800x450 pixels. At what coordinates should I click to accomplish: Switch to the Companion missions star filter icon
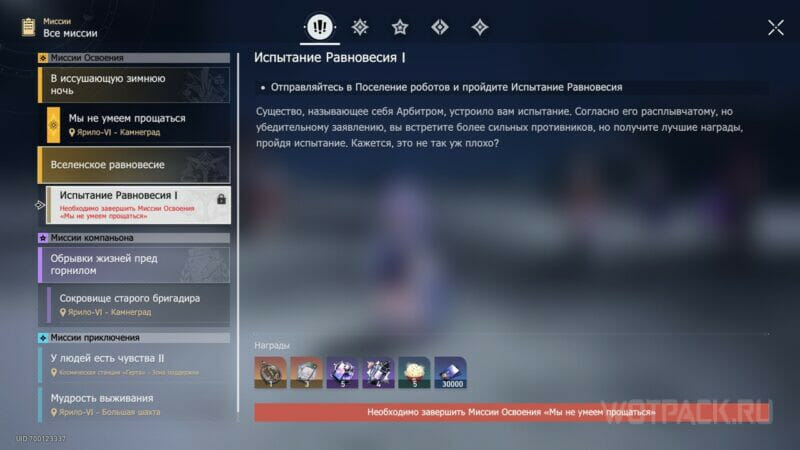click(400, 27)
